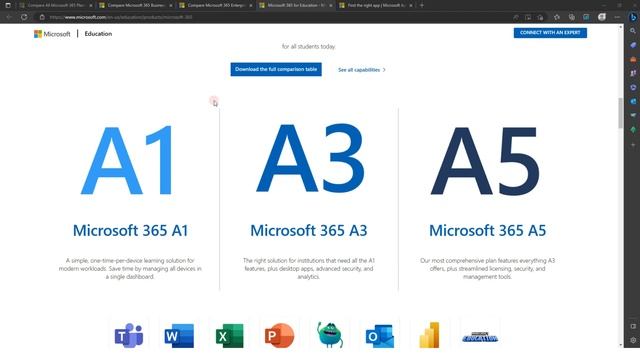
Task: Close the Find the right app tab
Action: [410, 5]
